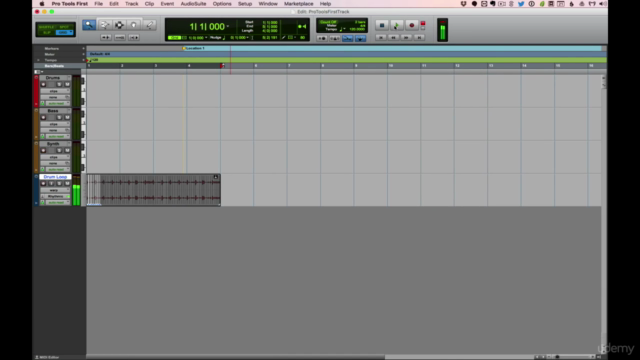Open the AudioSuite menu
The height and width of the screenshot is (360, 640).
coord(193,4)
